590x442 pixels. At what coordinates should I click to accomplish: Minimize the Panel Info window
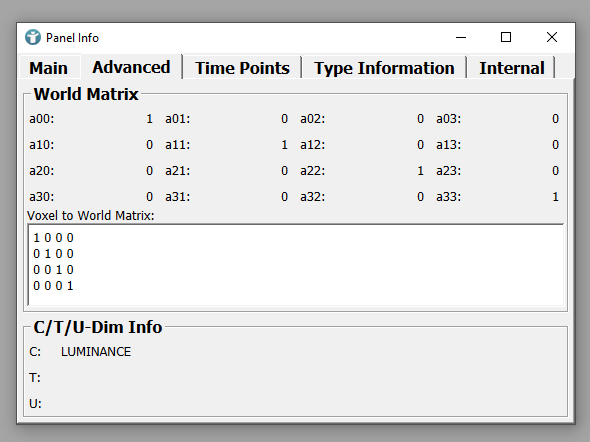(461, 37)
